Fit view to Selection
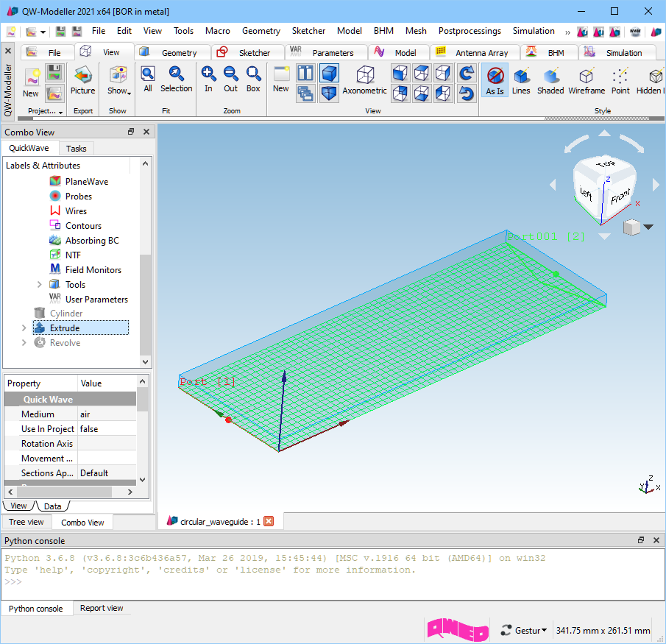This screenshot has height=644, width=666. pos(177,79)
